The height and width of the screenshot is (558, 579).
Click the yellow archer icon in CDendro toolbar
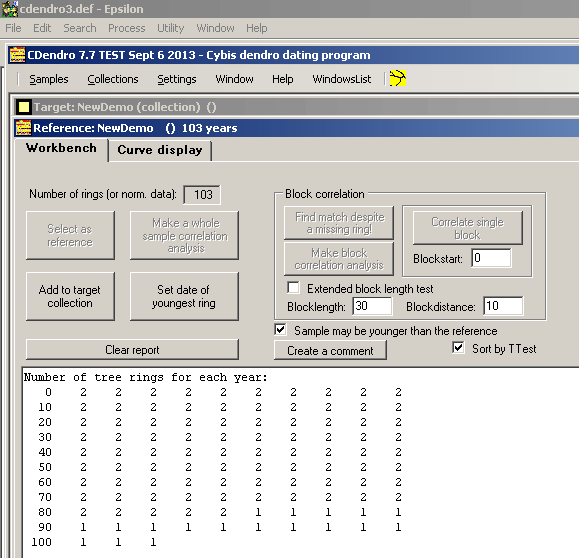pos(398,78)
